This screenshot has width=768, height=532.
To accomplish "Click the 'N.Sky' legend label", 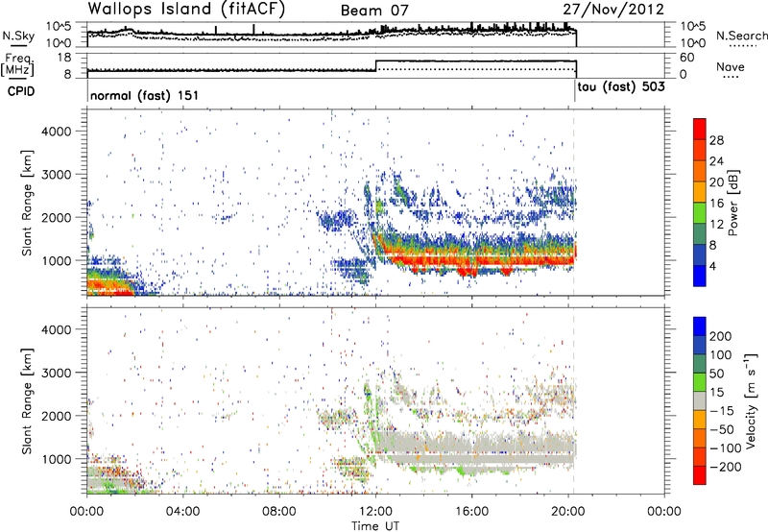I will point(18,36).
